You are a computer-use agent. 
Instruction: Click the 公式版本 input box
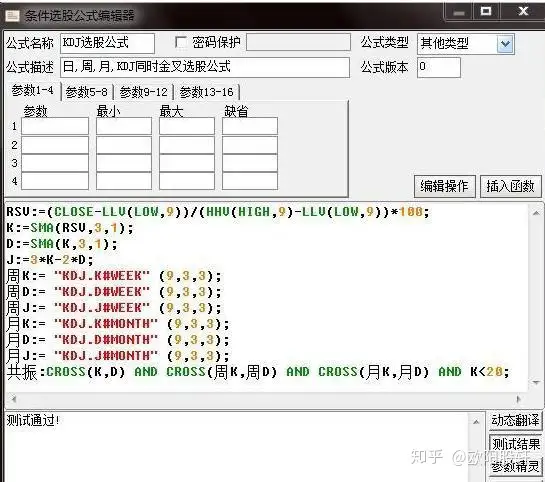[x=439, y=67]
